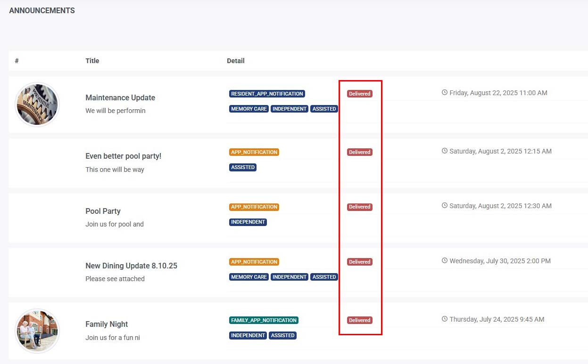The height and width of the screenshot is (364, 588).
Task: Click the text "We will be performin"
Action: (116, 111)
